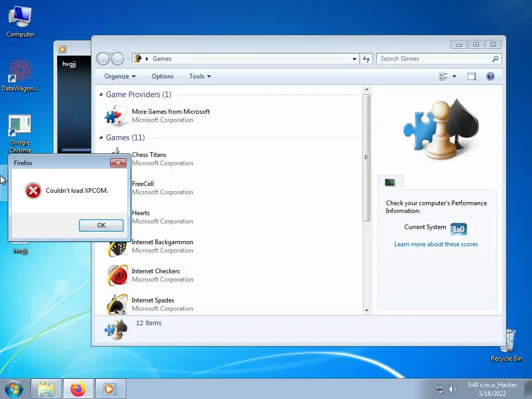This screenshot has width=532, height=399.
Task: Select More Games from Microsoft icon
Action: pyautogui.click(x=116, y=116)
